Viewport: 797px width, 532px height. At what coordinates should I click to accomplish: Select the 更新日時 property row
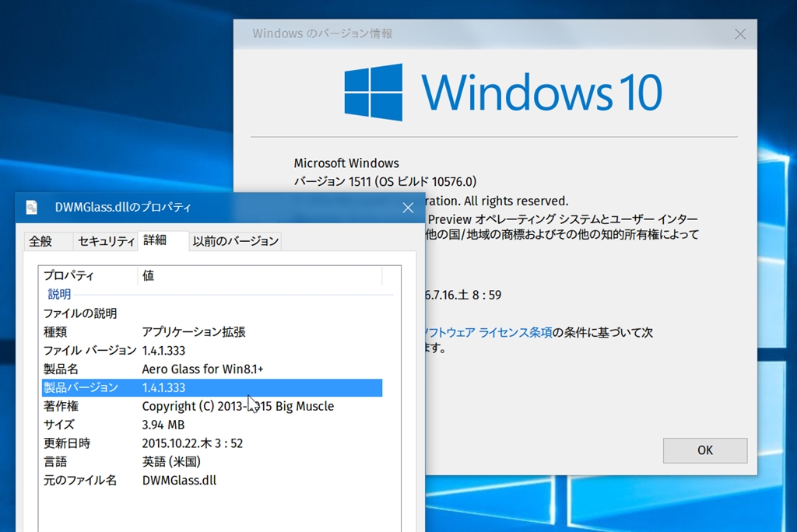click(212, 443)
